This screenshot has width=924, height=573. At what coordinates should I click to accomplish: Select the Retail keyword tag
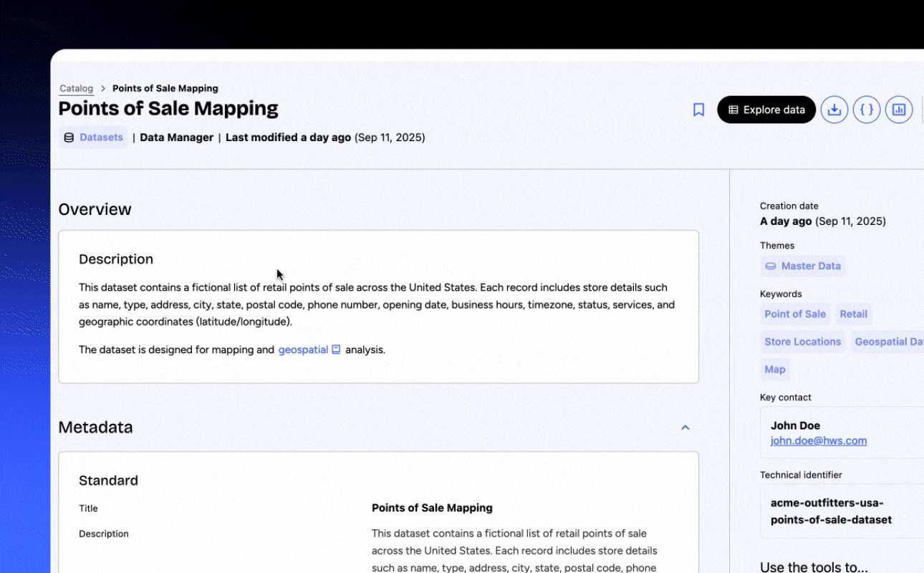tap(853, 314)
